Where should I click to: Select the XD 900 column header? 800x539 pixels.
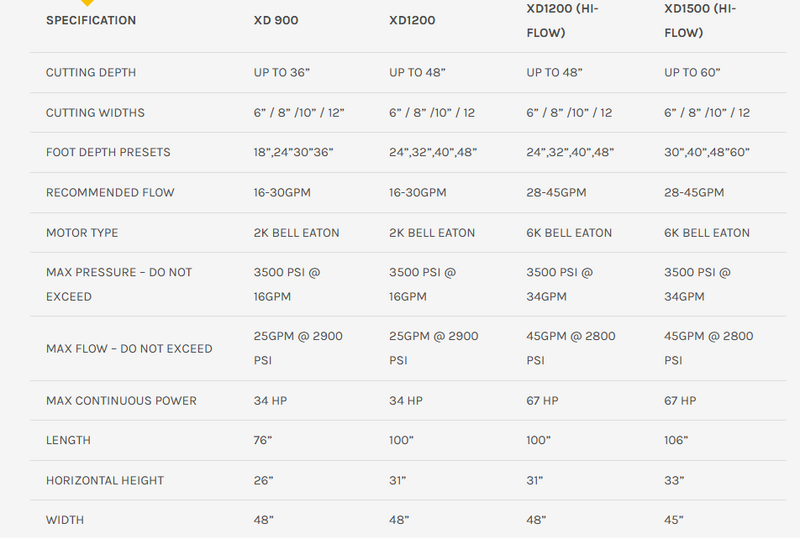pos(276,20)
